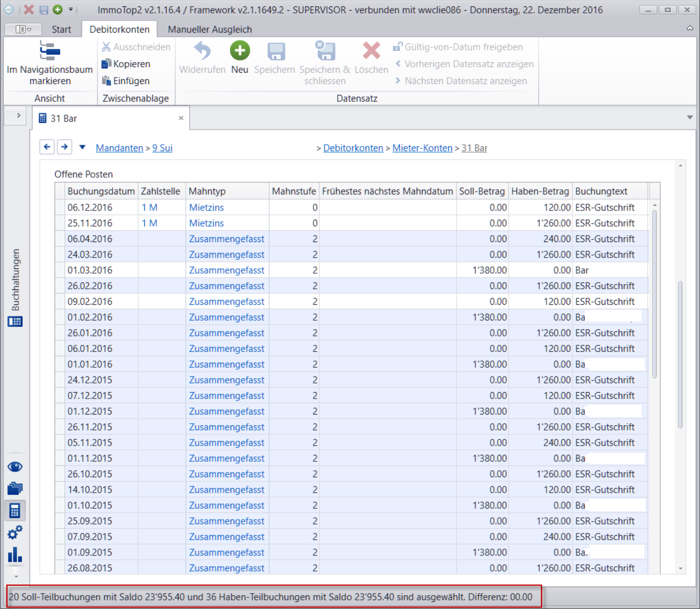Click Im Navigationsbaum markieren icon

(x=50, y=51)
